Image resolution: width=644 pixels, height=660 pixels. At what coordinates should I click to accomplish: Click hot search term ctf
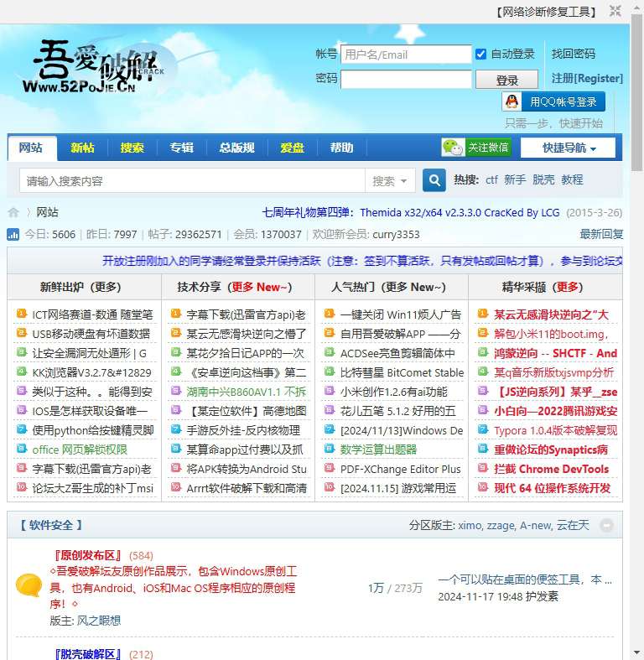(491, 180)
